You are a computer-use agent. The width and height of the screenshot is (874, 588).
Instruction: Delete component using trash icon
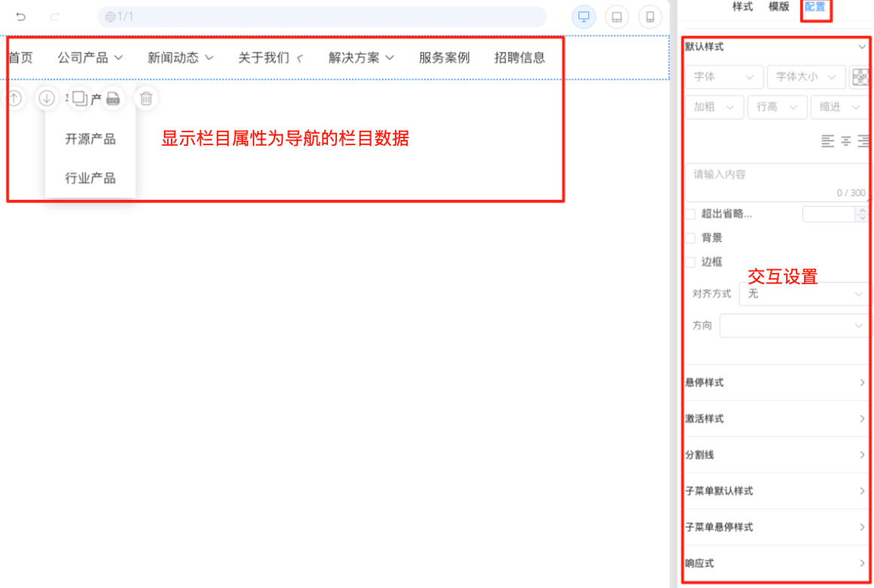coord(147,98)
